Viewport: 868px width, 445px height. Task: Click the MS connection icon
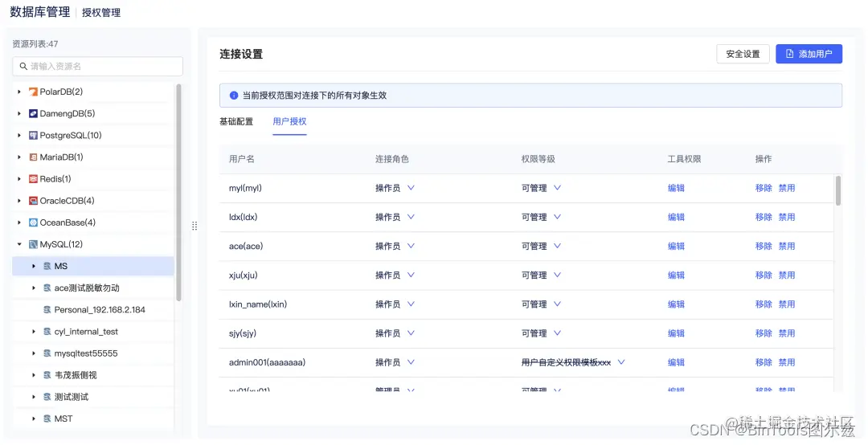point(47,266)
